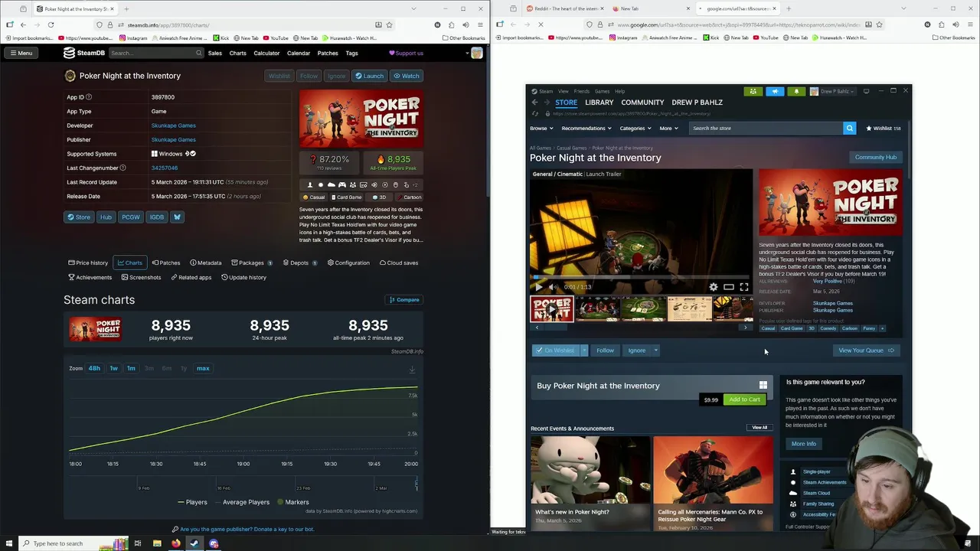Click the SteamDB logo in header
Viewport: 980px width, 551px height.
(84, 53)
